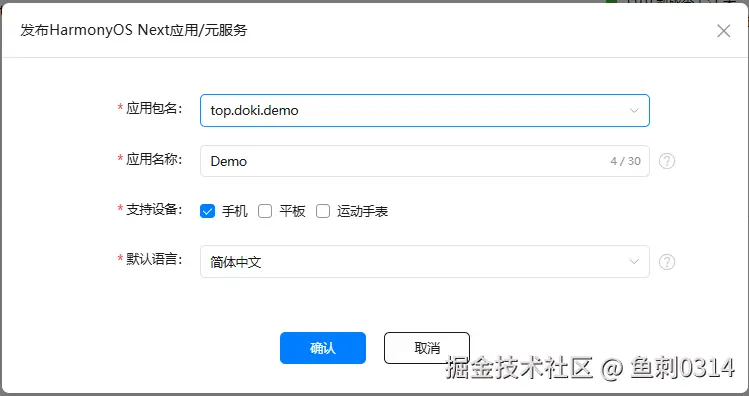The image size is (749, 396).
Task: Cancel the dialog with 取消 button
Action: 427,348
